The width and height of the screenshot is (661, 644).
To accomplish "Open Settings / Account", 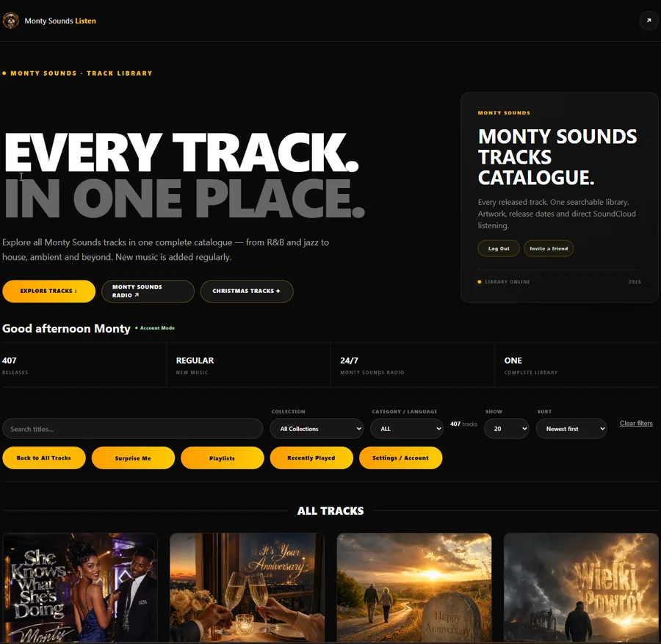I will [x=400, y=458].
